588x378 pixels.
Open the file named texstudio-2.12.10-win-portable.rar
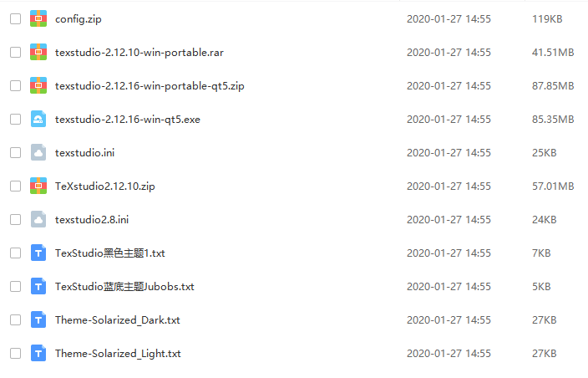(139, 53)
